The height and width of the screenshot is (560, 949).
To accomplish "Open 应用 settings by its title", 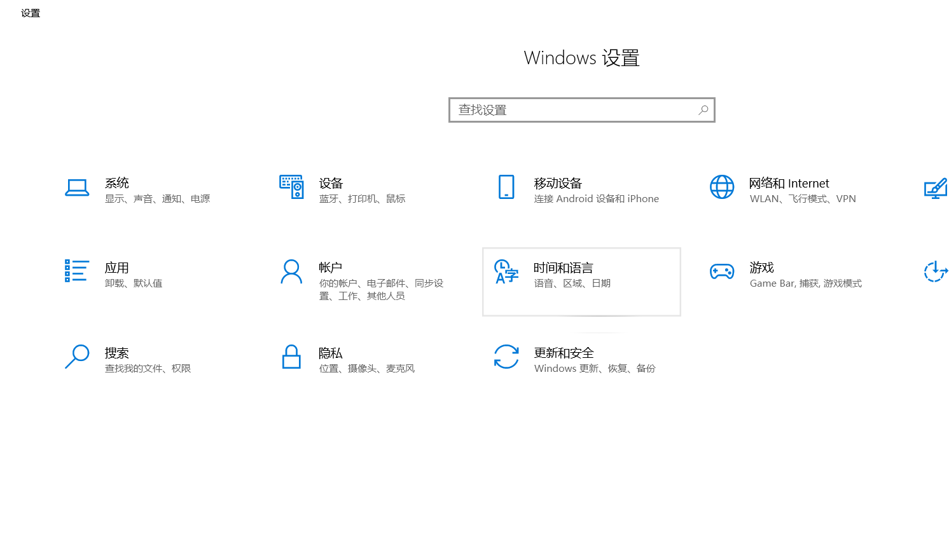I will coord(117,268).
